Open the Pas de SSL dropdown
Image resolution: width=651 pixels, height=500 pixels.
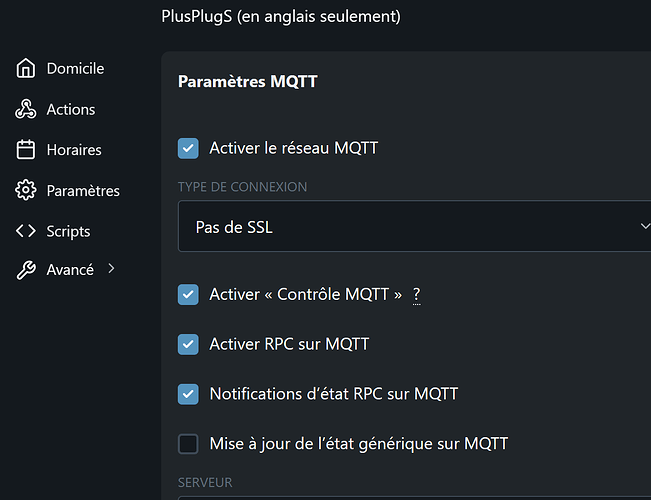[x=414, y=226]
